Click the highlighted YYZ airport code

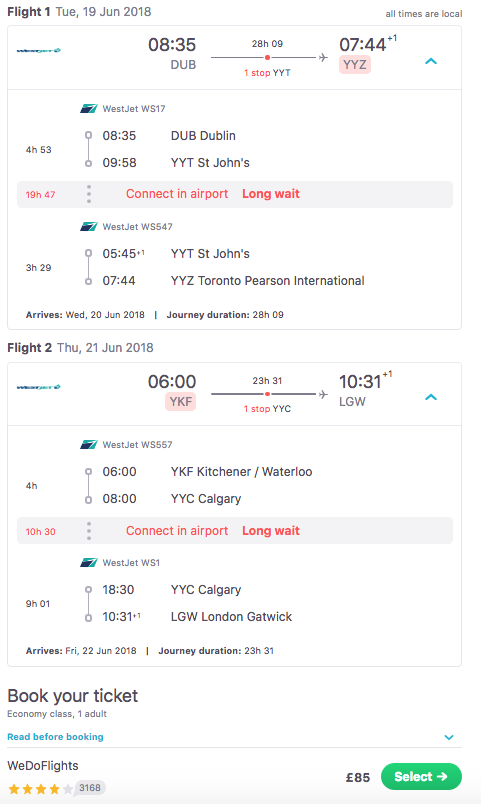click(355, 65)
